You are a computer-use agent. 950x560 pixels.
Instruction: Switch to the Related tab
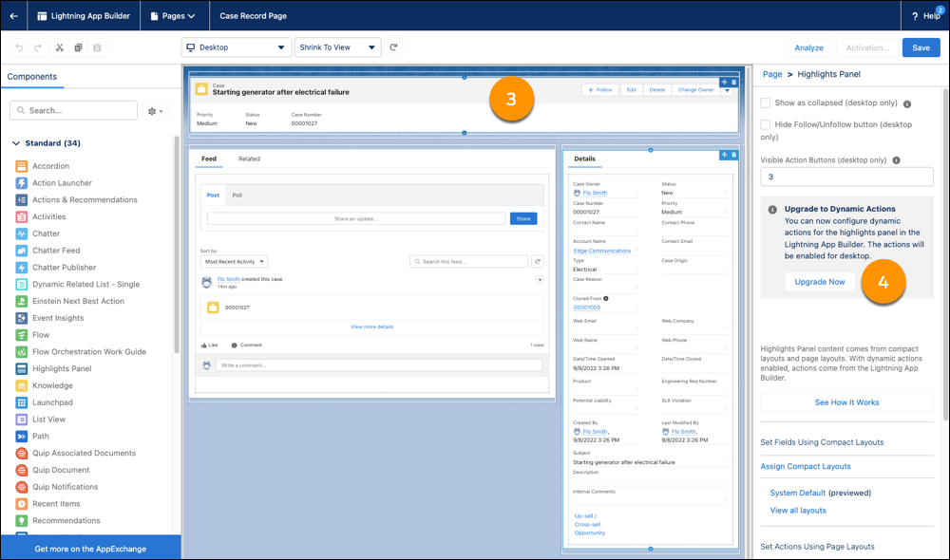[249, 159]
